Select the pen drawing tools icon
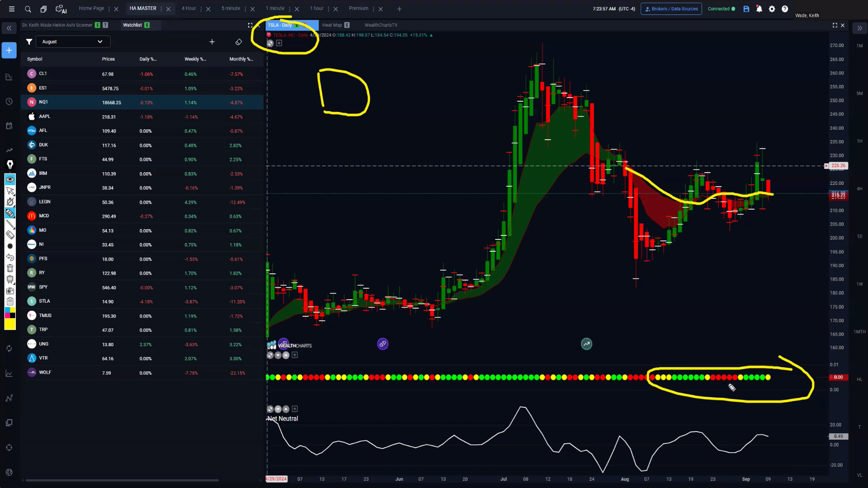Screen dimensions: 868x488 tap(10, 164)
